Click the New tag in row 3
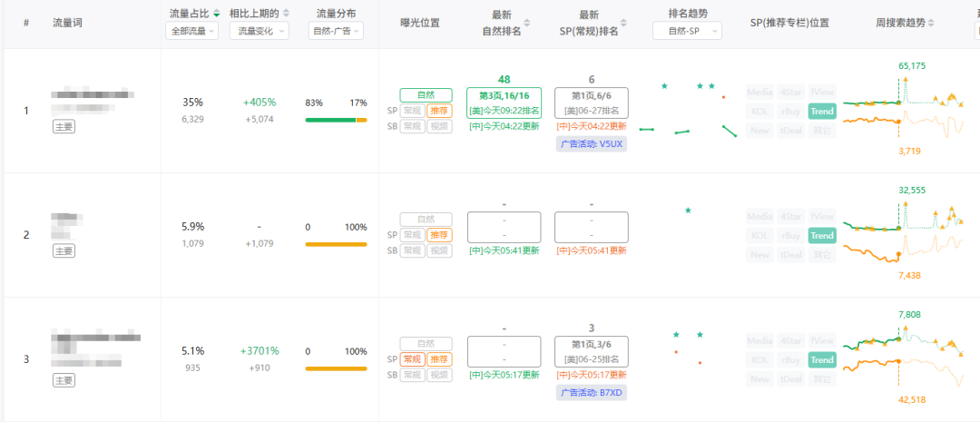Image resolution: width=980 pixels, height=422 pixels. point(760,378)
